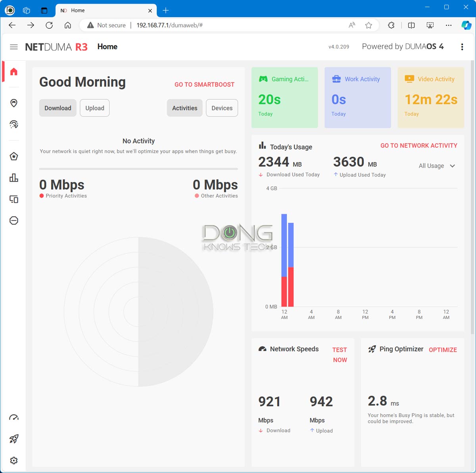Click the v4.0.209 version text
The height and width of the screenshot is (473, 476).
(x=339, y=47)
